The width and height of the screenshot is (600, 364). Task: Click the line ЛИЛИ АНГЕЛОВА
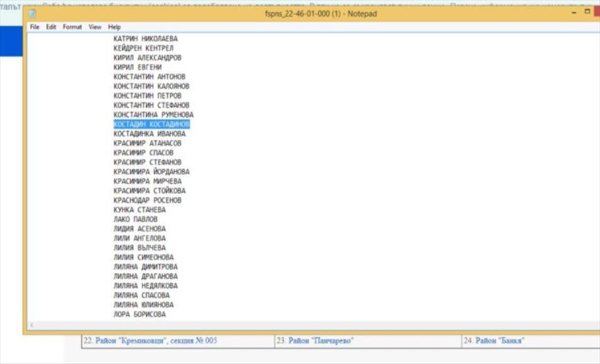139,238
